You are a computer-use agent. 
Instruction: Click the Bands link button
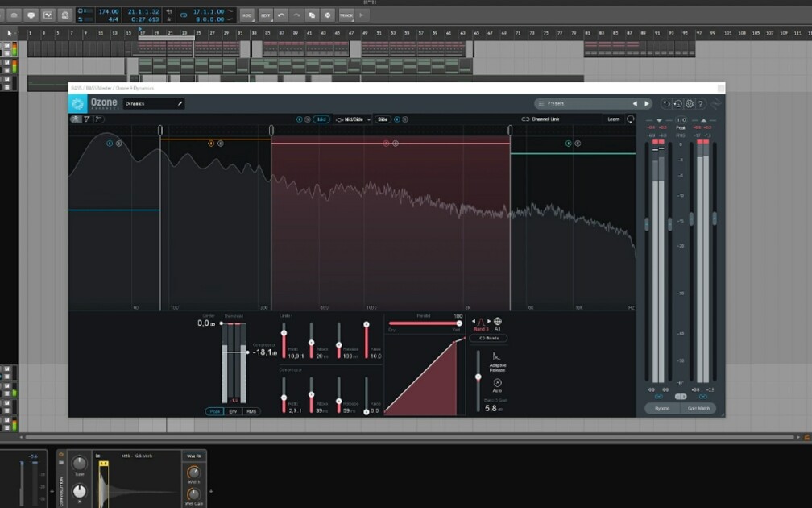click(x=488, y=339)
